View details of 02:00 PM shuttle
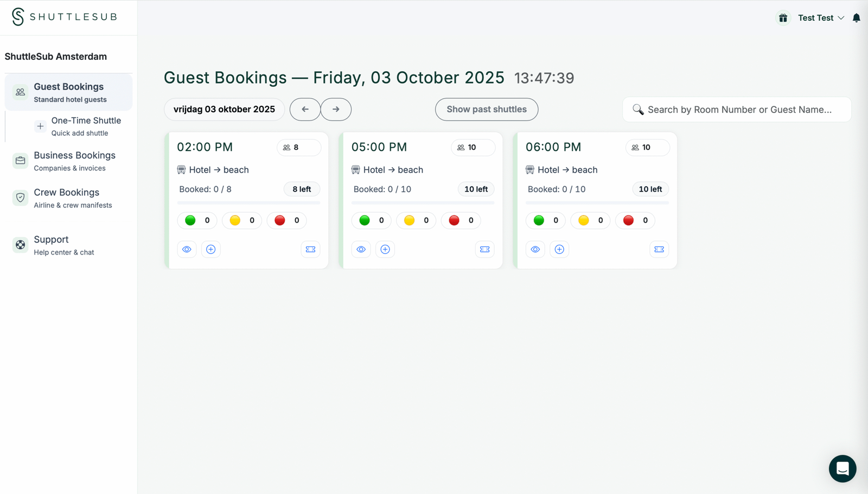This screenshot has width=868, height=494. [187, 249]
